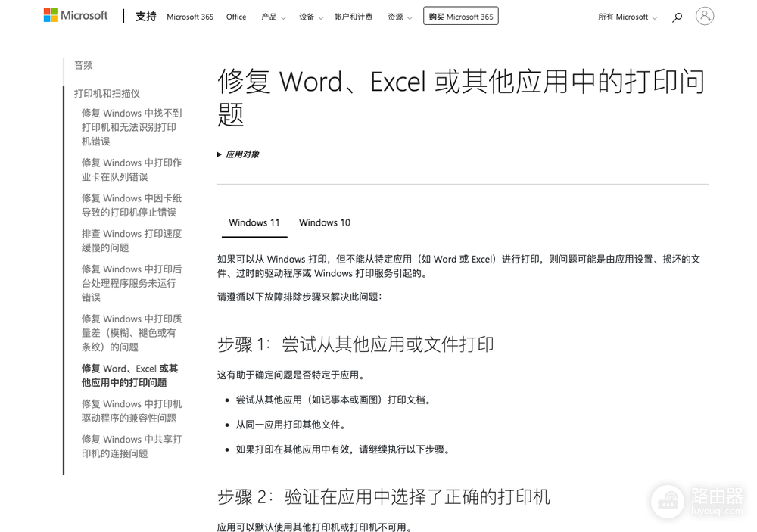This screenshot has width=757, height=532.
Task: Click bullet 尝试从其他应用（如记事本或画图）打印文档
Action: pos(333,400)
